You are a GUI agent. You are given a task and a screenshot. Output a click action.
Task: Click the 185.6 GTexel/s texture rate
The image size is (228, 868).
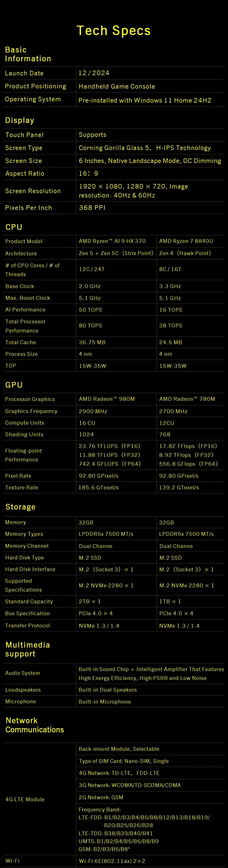tap(99, 488)
